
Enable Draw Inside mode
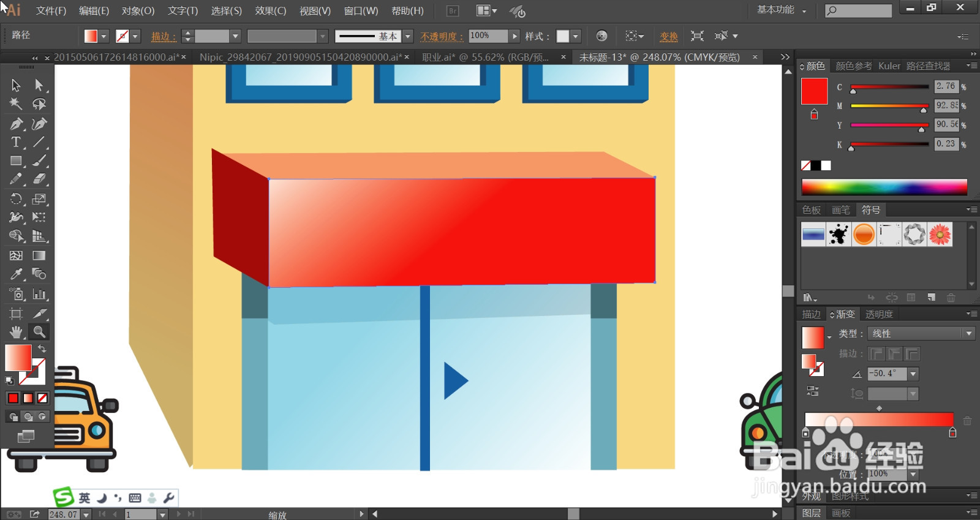tap(42, 416)
